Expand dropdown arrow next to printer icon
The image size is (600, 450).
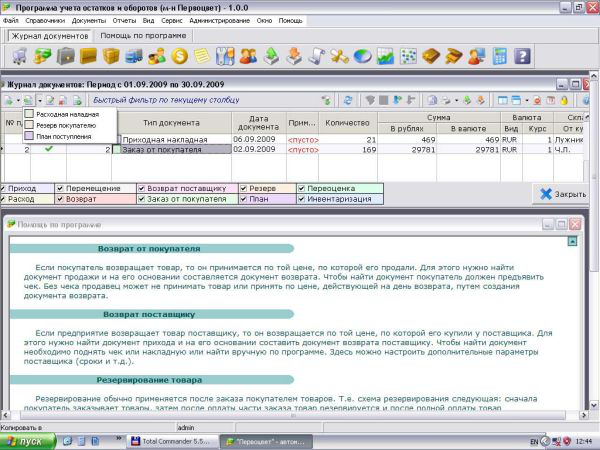[457, 100]
